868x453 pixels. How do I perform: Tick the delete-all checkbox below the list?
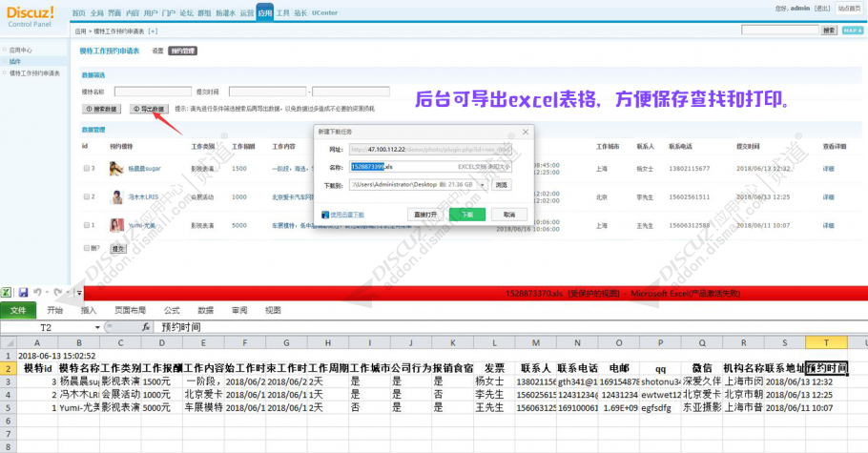coord(87,248)
